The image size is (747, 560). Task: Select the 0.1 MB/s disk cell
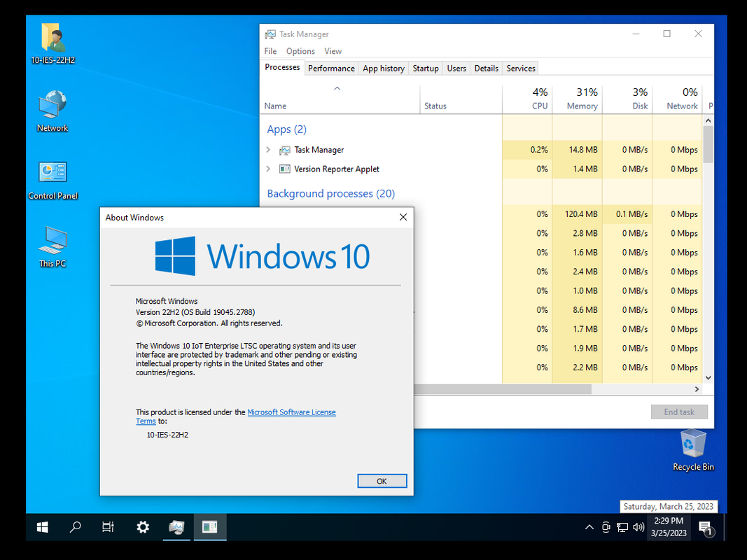coord(627,214)
